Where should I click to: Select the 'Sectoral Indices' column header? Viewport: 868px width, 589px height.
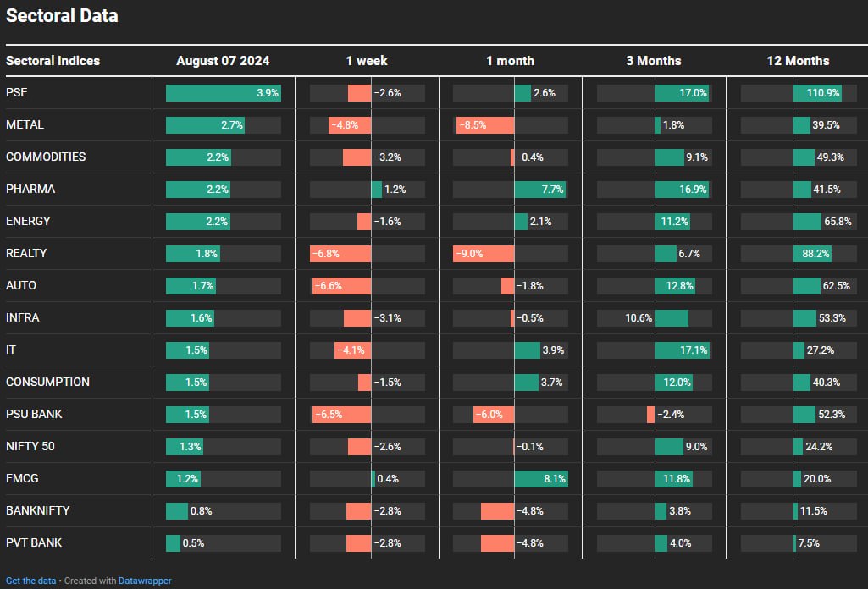53,61
